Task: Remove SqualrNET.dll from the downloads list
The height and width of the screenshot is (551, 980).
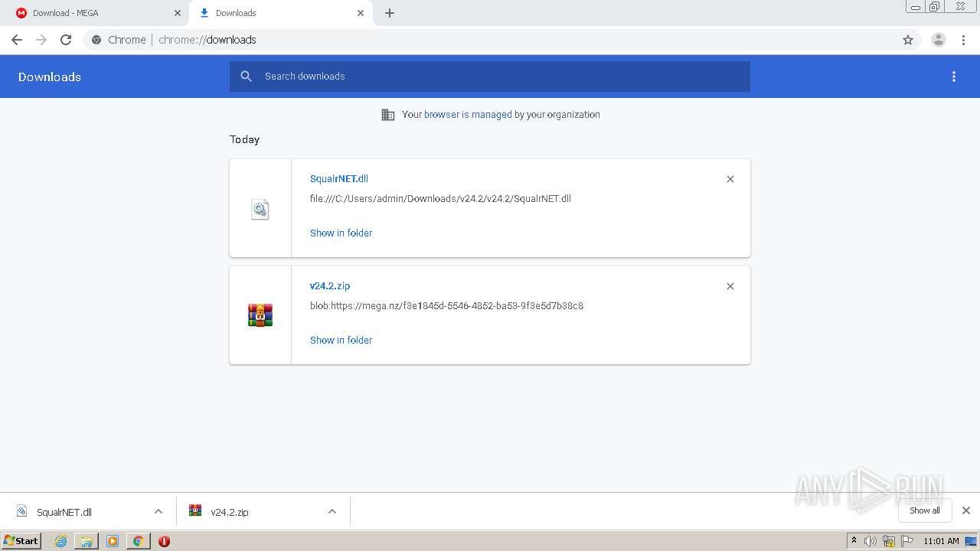Action: [x=730, y=179]
